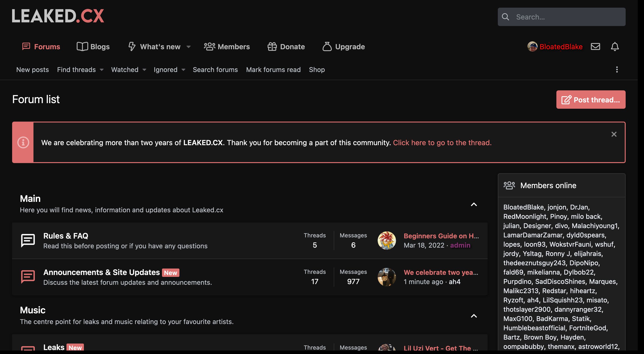The height and width of the screenshot is (354, 644).
Task: Click the search magnifier icon
Action: (x=505, y=17)
